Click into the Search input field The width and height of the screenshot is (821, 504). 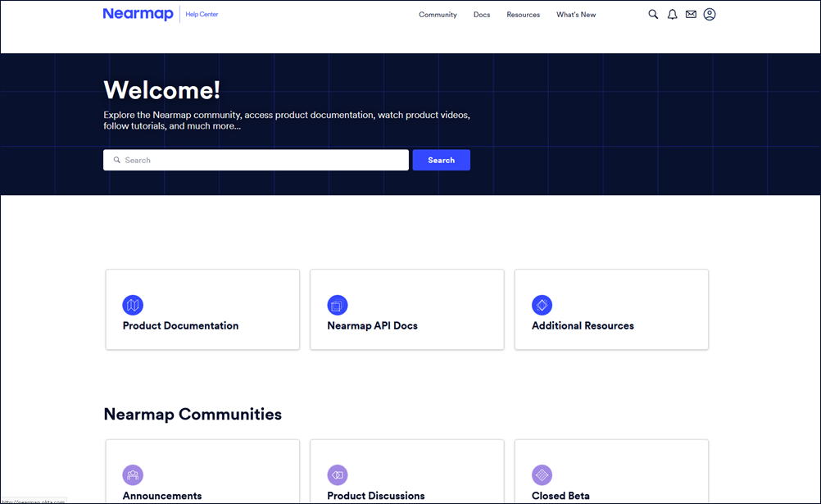pyautogui.click(x=256, y=160)
